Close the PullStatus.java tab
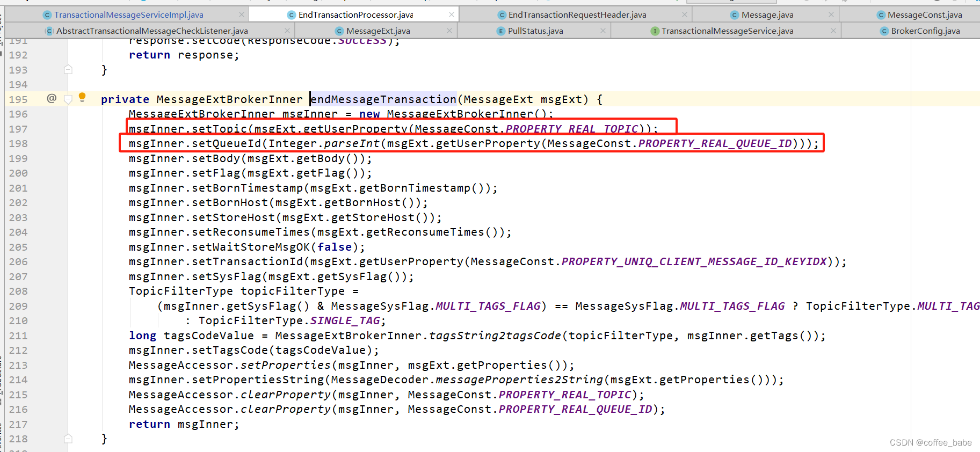This screenshot has height=452, width=980. (603, 31)
